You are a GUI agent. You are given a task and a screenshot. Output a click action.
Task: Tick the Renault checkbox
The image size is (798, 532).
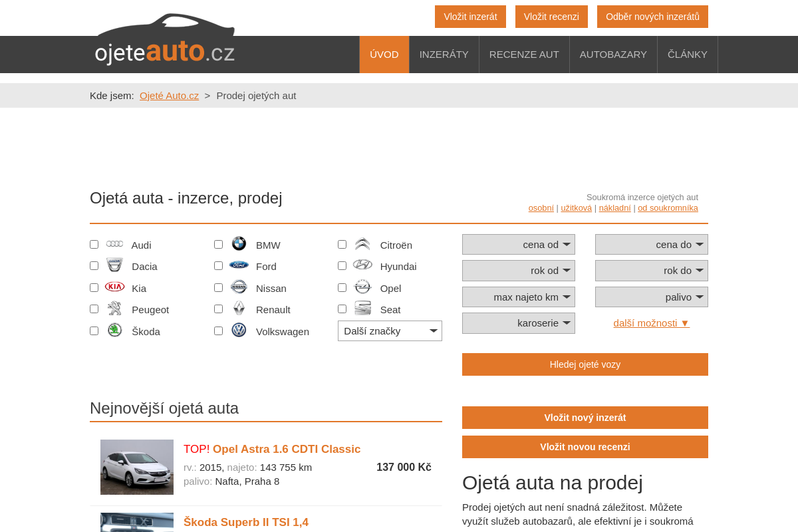point(218,309)
